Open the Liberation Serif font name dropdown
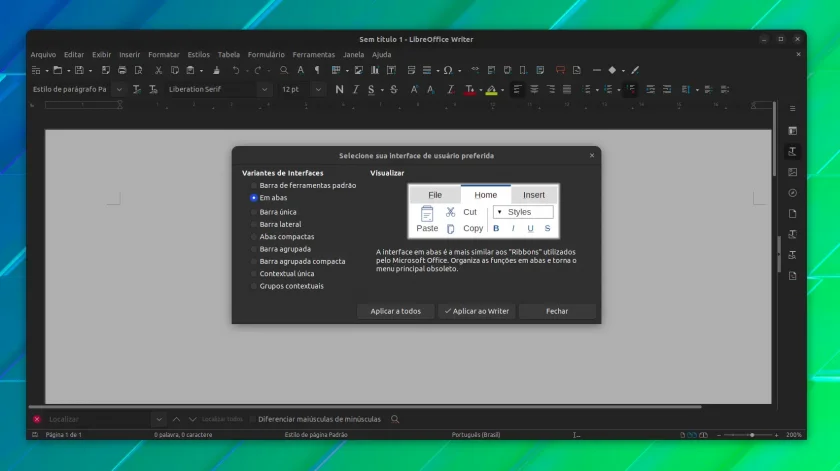The height and width of the screenshot is (471, 840). point(264,89)
